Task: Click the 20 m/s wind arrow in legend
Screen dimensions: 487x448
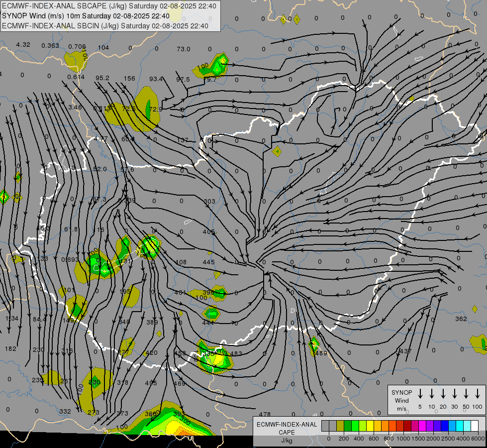Action: [x=443, y=394]
